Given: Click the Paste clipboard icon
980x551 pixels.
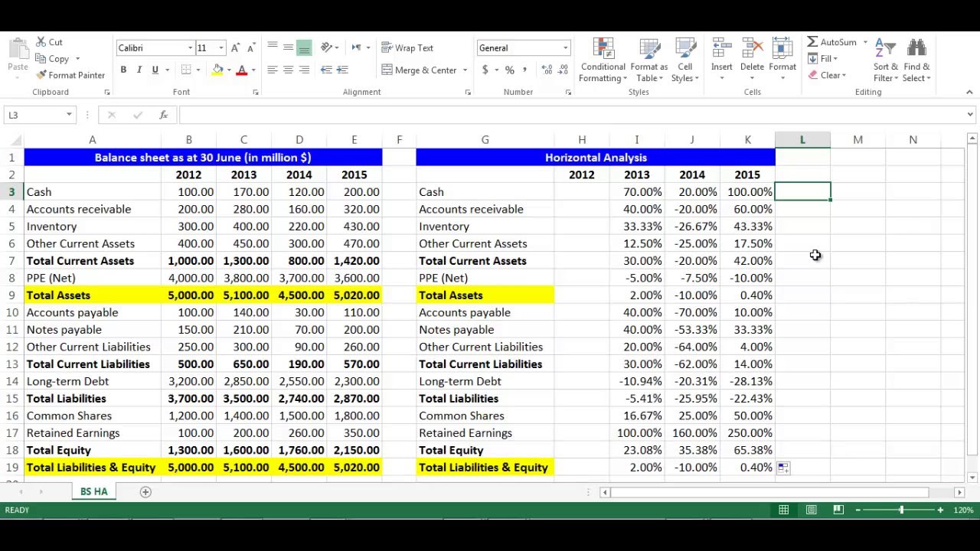Looking at the screenshot, I should [18, 48].
